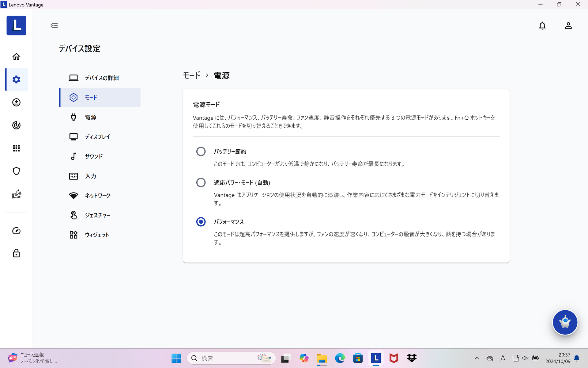588x368 pixels.
Task: Select 電源 menu item with plug icon
Action: (100, 117)
